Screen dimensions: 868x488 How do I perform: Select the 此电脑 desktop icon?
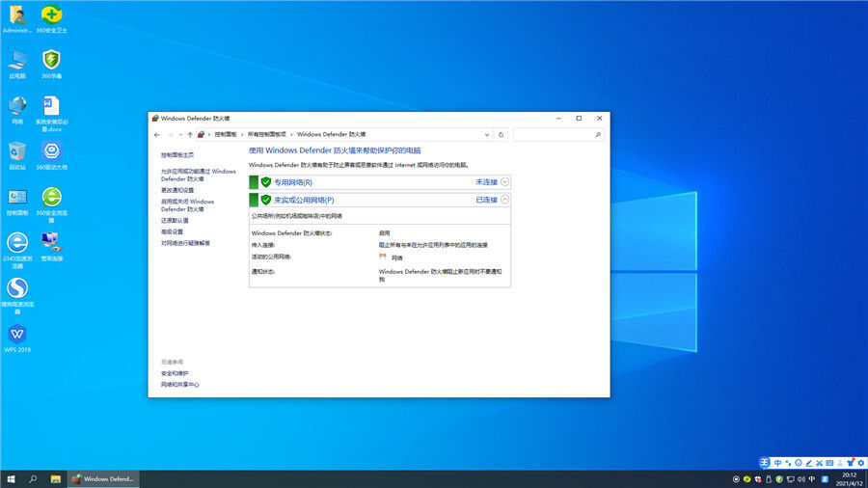17,65
